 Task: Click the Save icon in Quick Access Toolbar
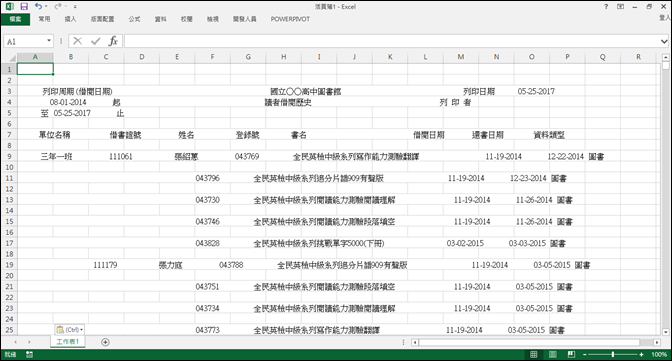[x=24, y=6]
